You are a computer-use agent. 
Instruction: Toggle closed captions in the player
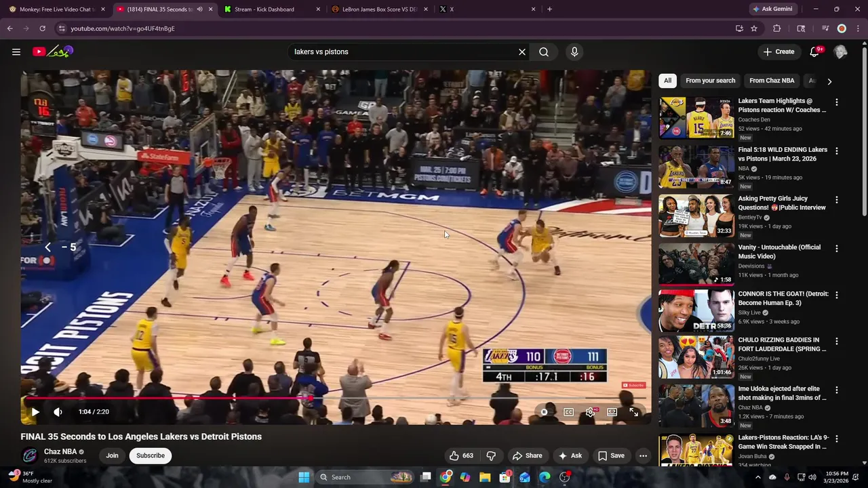pos(569,411)
